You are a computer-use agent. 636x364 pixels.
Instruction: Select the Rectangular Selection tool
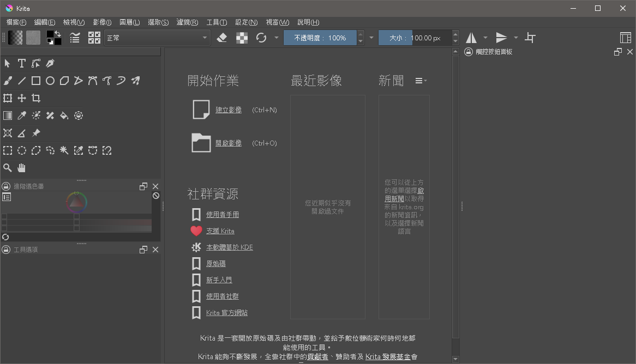pyautogui.click(x=8, y=150)
